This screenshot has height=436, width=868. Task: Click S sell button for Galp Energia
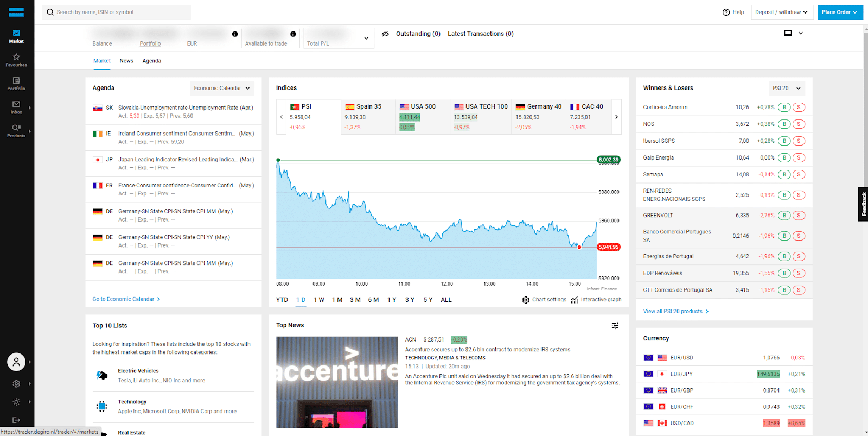[x=799, y=157]
